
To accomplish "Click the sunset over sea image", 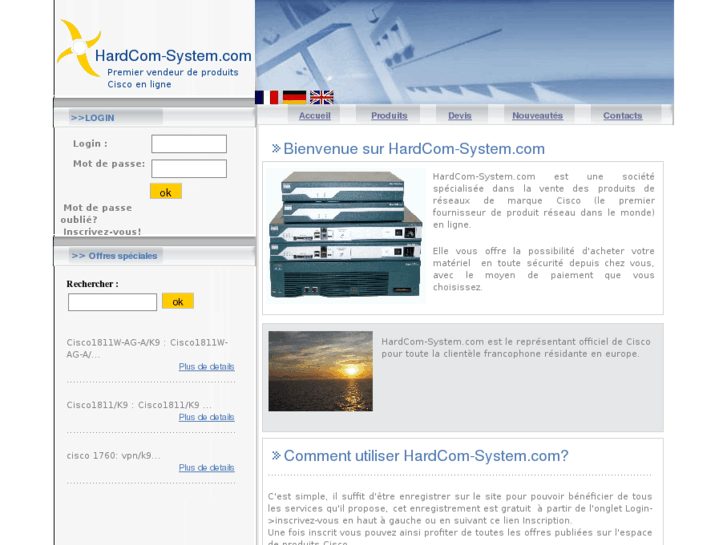I will [320, 371].
